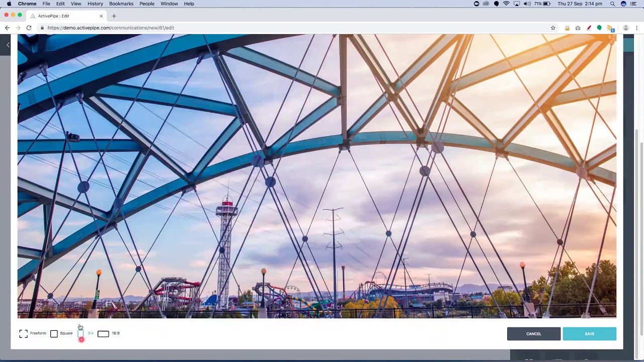Bookmark this page with the star icon

553,28
